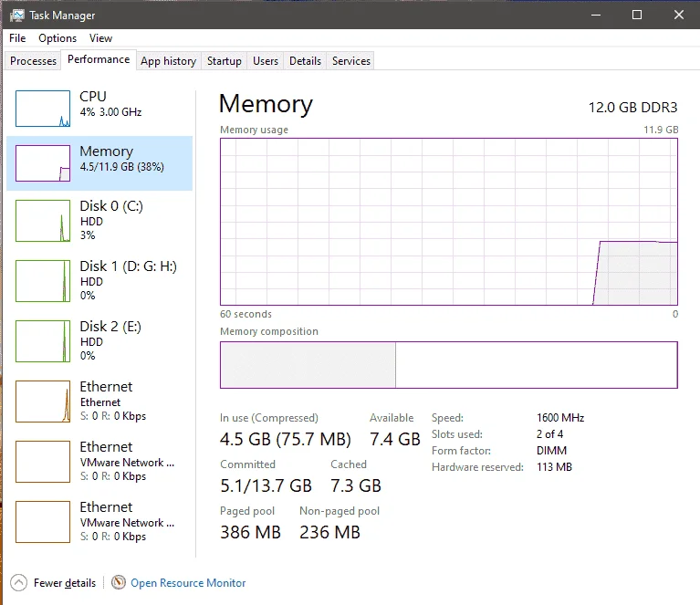Click the 1600 MHz speed value
Screen dimensions: 700x605
(560, 418)
